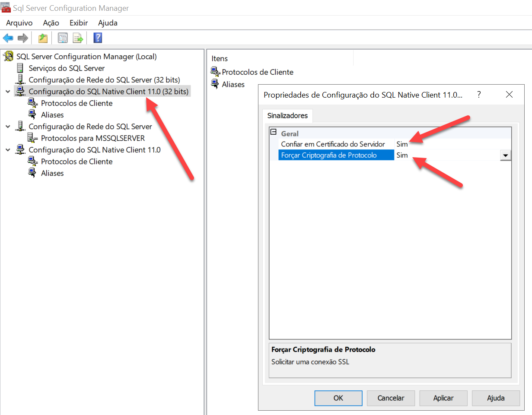Click the icon of Configuração de Rede do SQL Server without 32 bits
Screen dimensions: 532x415
(x=20, y=126)
